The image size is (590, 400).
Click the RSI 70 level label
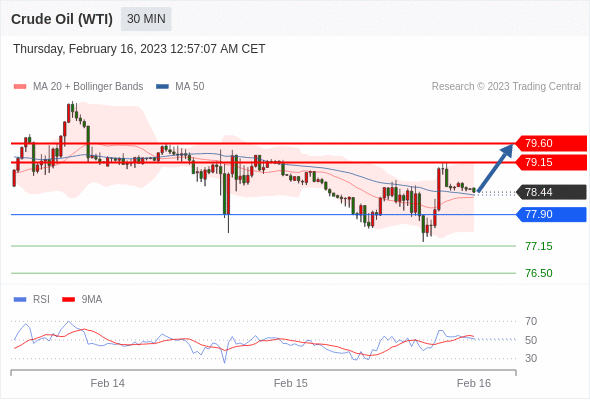(x=531, y=321)
